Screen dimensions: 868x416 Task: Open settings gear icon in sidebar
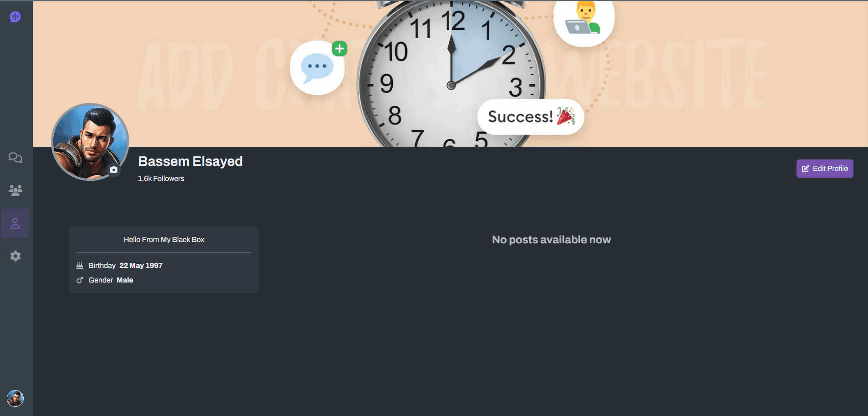(x=15, y=256)
